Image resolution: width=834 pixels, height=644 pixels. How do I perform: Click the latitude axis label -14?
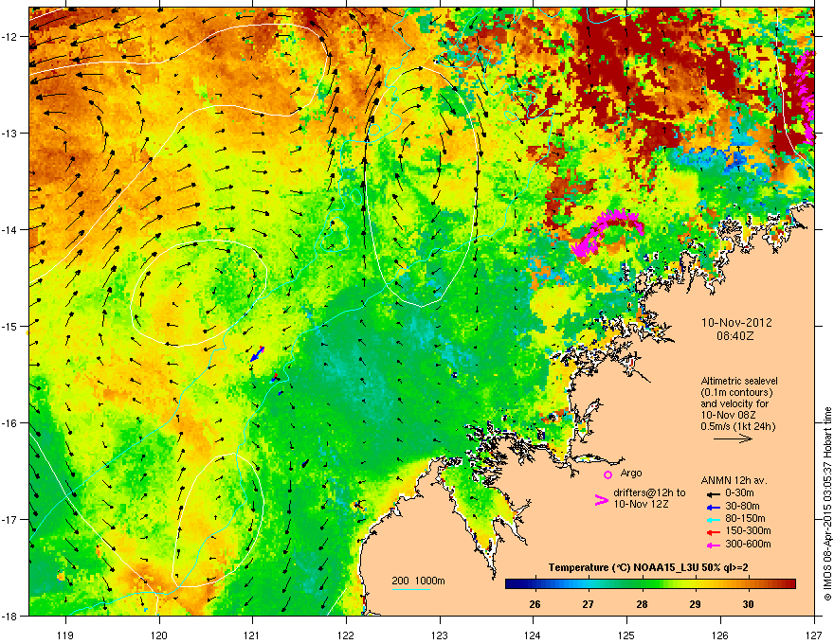point(10,229)
